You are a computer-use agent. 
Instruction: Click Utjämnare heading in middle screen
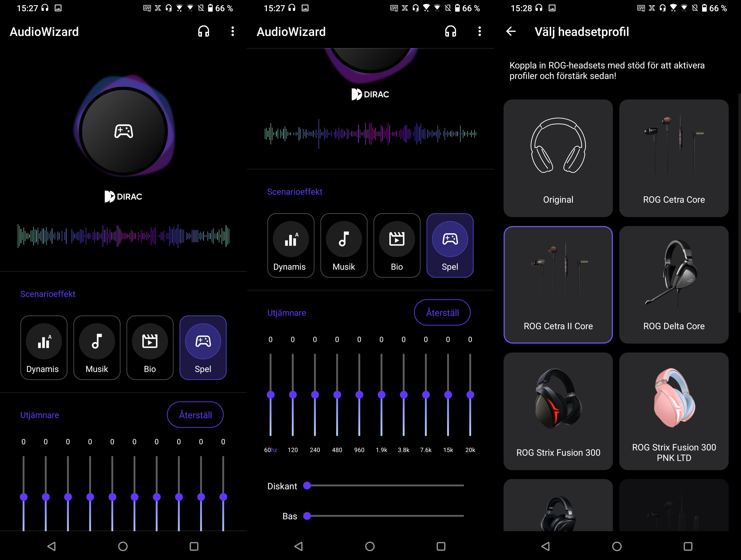click(286, 313)
